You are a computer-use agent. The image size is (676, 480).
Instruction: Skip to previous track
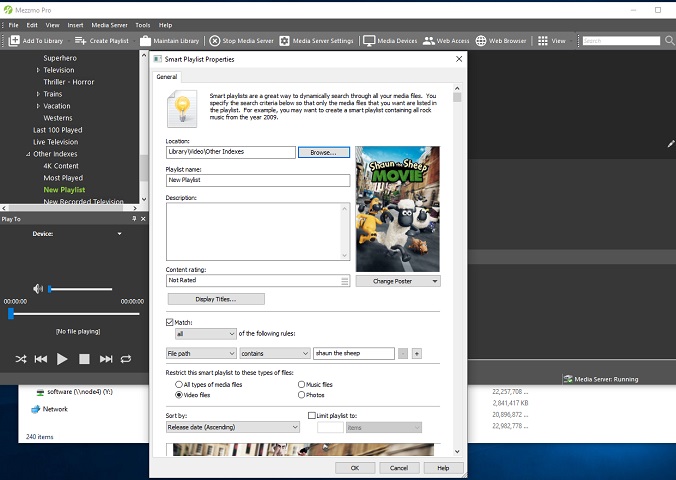41,359
